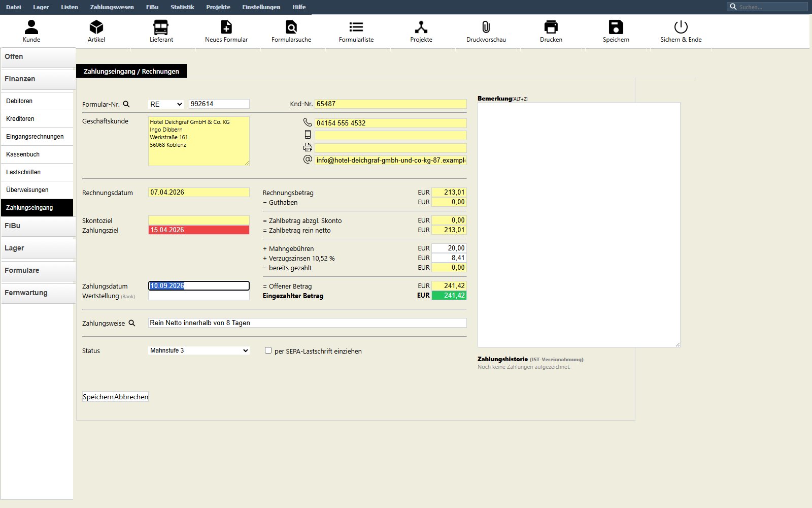
Task: Click the Speichern button at form bottom
Action: point(98,397)
